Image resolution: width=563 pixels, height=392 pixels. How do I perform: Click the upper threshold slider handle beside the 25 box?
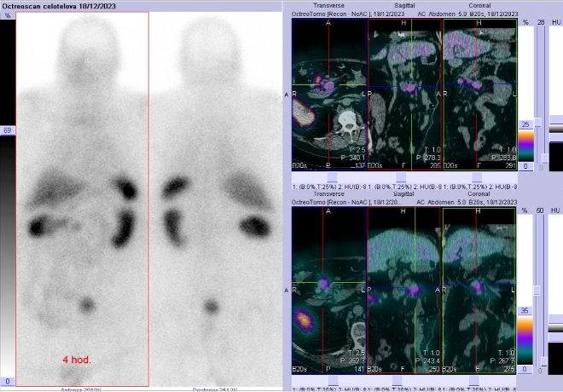(x=538, y=123)
